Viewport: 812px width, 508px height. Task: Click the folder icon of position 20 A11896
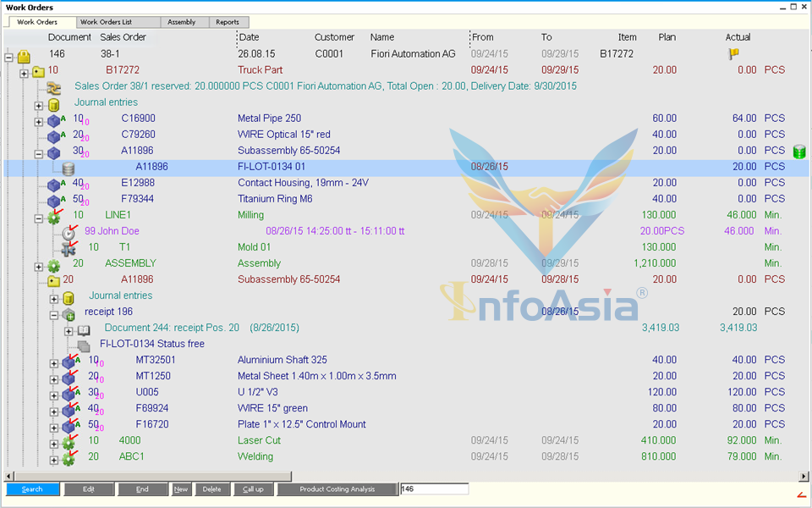click(54, 281)
